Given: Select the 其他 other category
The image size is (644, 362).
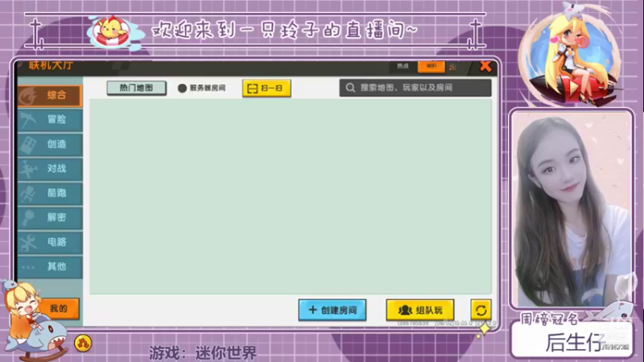Looking at the screenshot, I should coord(50,267).
